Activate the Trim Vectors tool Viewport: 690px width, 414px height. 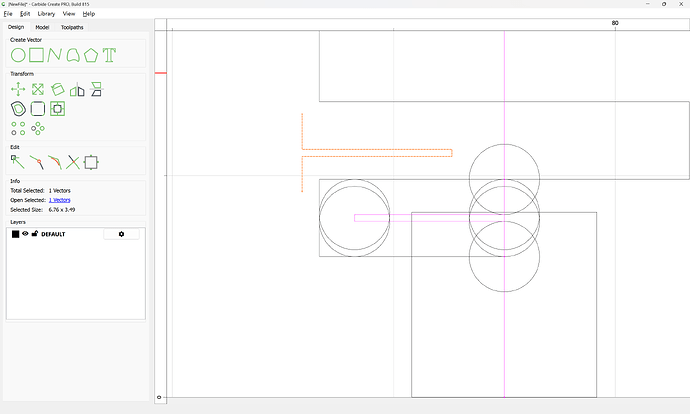73,162
